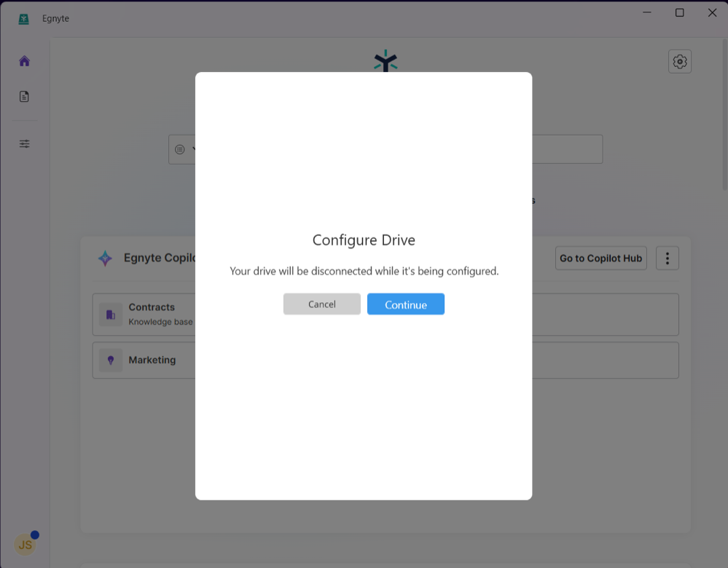Click the JS user avatar
Image resolution: width=728 pixels, height=568 pixels.
pyautogui.click(x=25, y=545)
